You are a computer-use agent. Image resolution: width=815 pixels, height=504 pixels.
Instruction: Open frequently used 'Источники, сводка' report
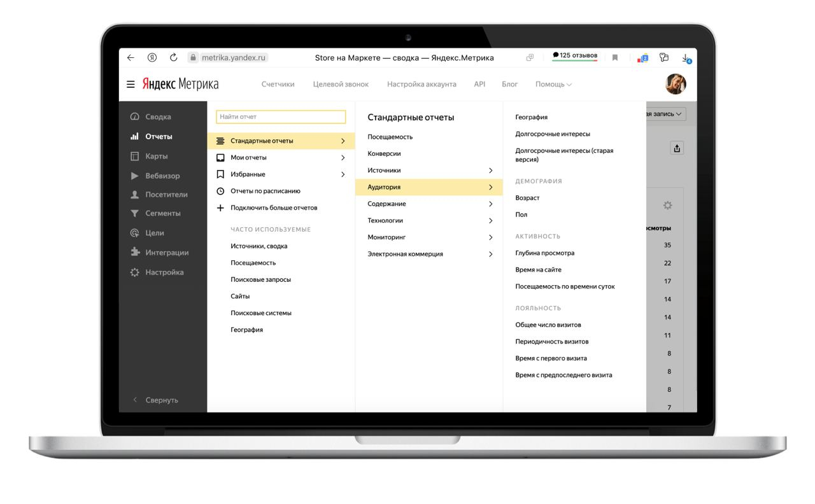[x=259, y=246]
